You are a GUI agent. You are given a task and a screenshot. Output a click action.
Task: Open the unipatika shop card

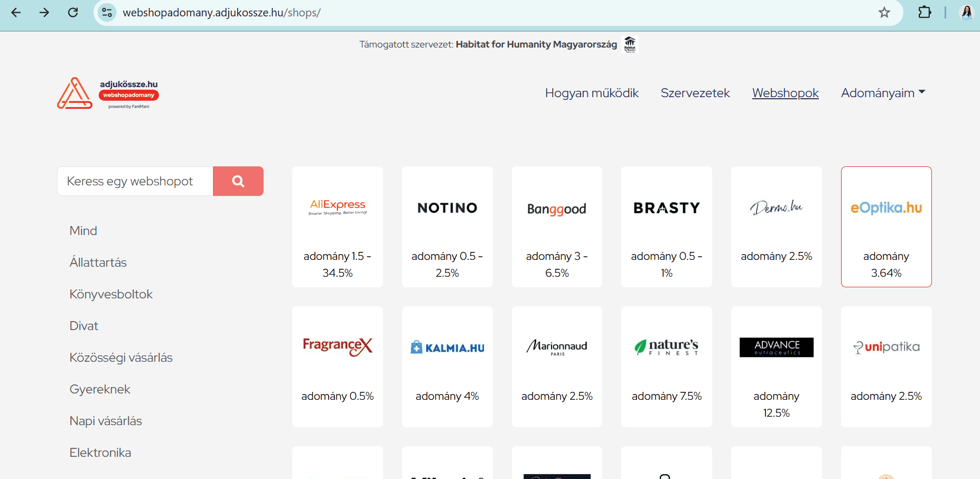coord(886,367)
